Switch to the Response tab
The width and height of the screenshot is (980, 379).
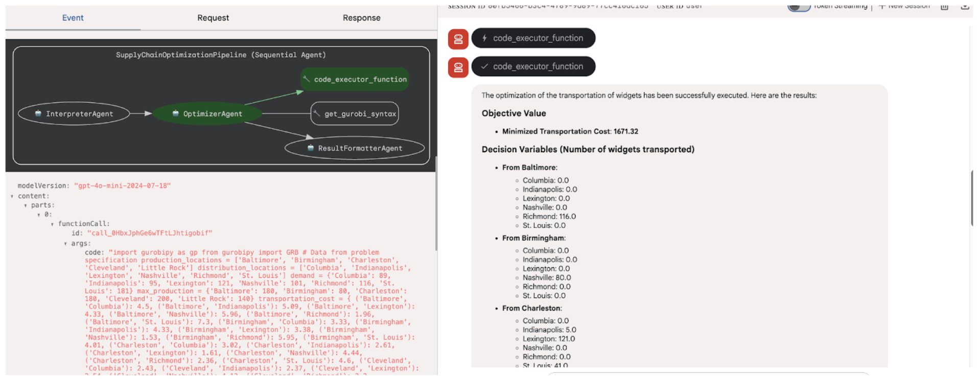361,18
